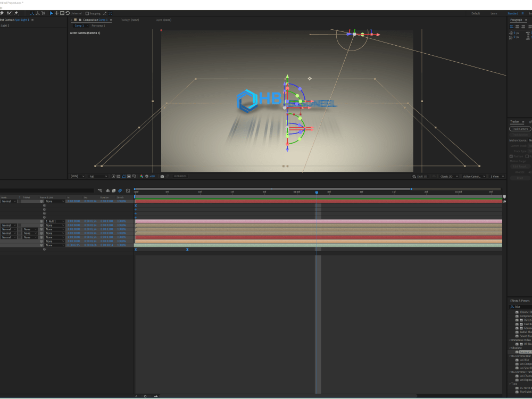The image size is (532, 399).
Task: Open the Learn workspace
Action: click(x=494, y=14)
